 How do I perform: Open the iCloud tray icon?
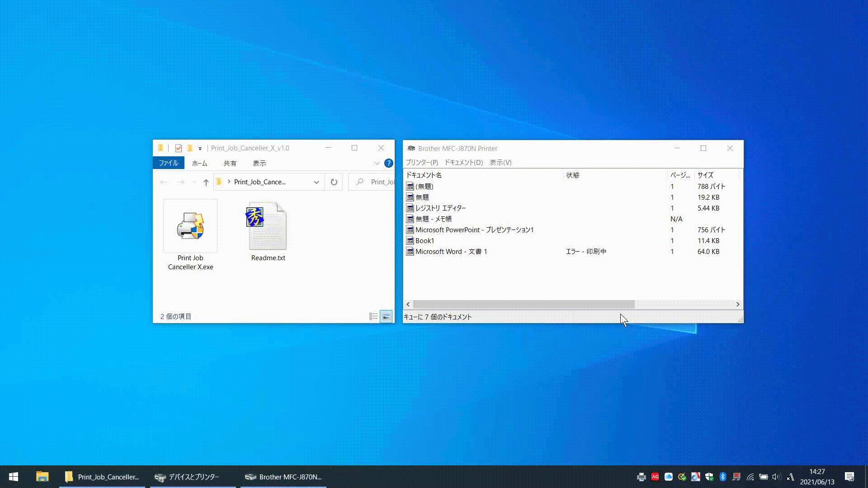pos(668,477)
